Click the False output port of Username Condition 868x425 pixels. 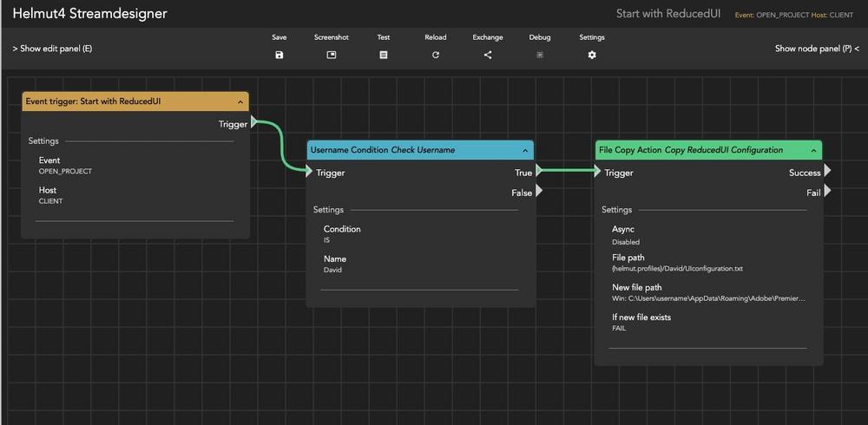tap(539, 192)
